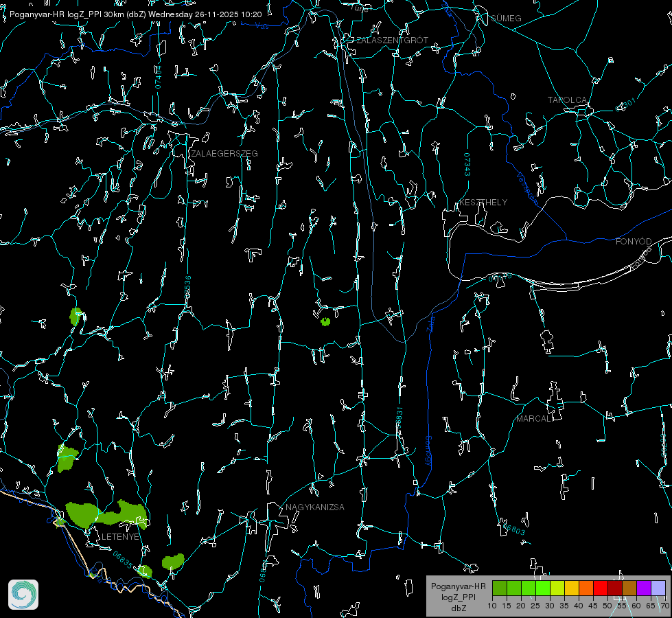The height and width of the screenshot is (618, 672).
Task: Select the 35–40 dBZ yellow swatch
Action: [x=572, y=588]
